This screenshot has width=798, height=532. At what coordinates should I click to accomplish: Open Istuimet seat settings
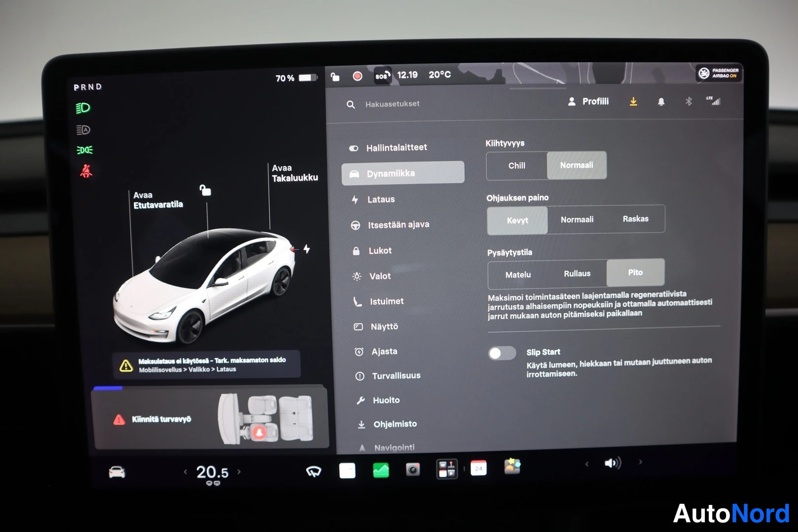pos(378,301)
